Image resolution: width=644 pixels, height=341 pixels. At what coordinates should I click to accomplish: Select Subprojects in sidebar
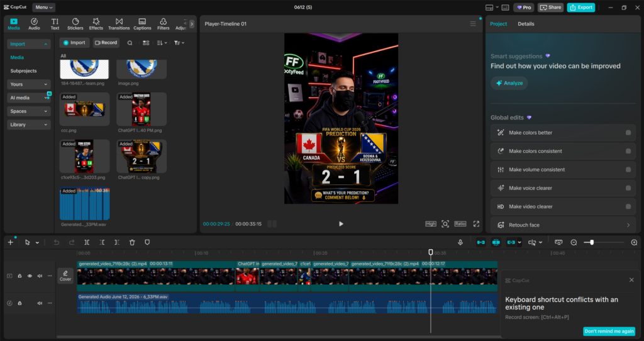pos(23,70)
